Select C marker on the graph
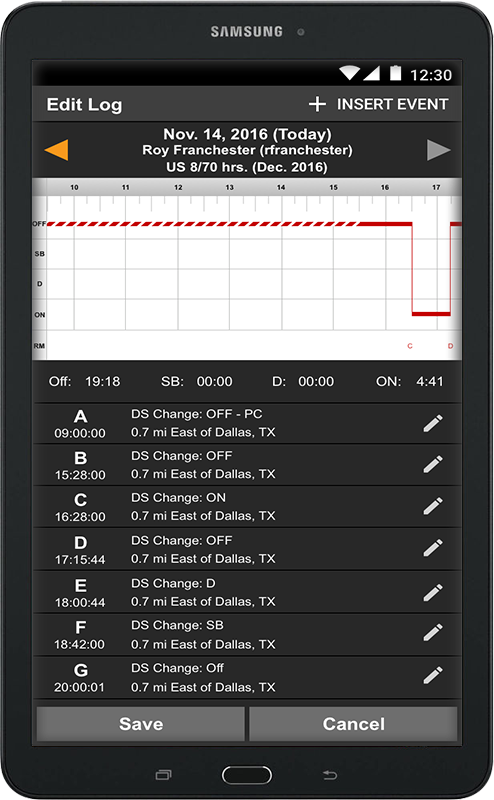Image resolution: width=494 pixels, height=800 pixels. [410, 346]
